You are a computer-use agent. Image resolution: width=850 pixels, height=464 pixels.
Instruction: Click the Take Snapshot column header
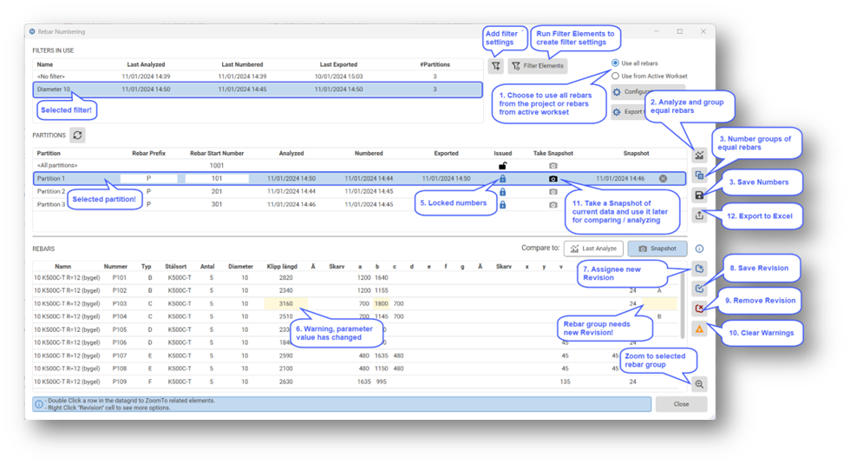coord(553,153)
